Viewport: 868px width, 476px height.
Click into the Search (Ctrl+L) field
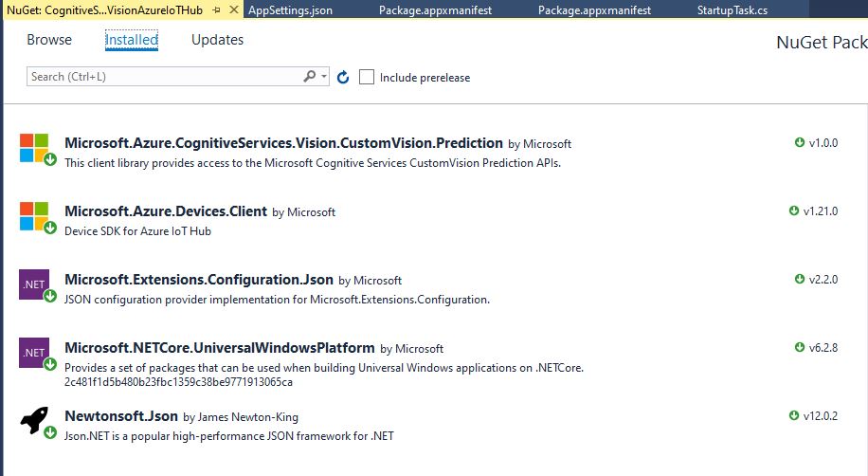[161, 77]
